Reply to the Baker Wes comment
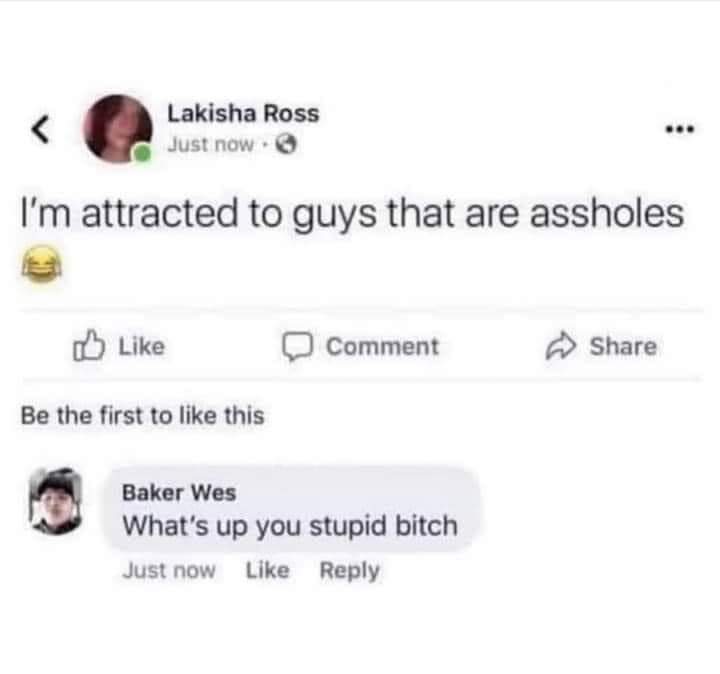 pos(349,571)
